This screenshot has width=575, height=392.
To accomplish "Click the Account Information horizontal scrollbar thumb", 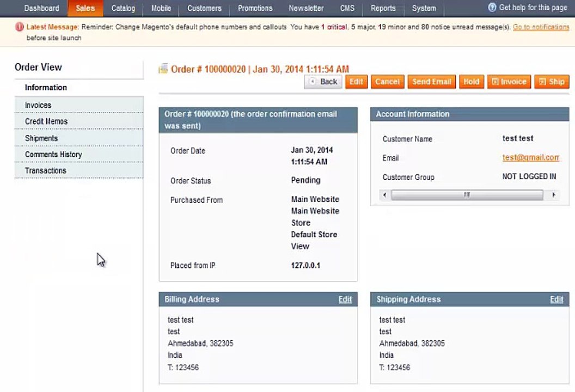I will [x=467, y=195].
